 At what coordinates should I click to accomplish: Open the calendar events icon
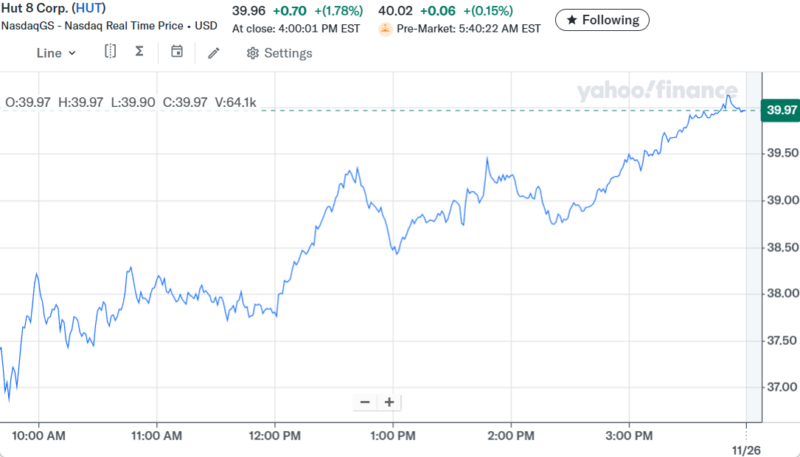(177, 52)
